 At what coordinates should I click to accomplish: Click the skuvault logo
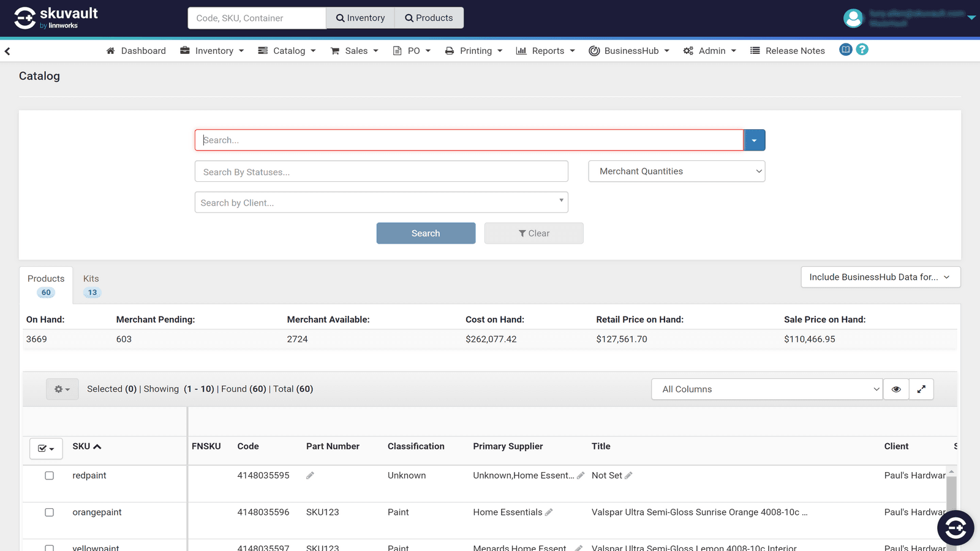(55, 18)
